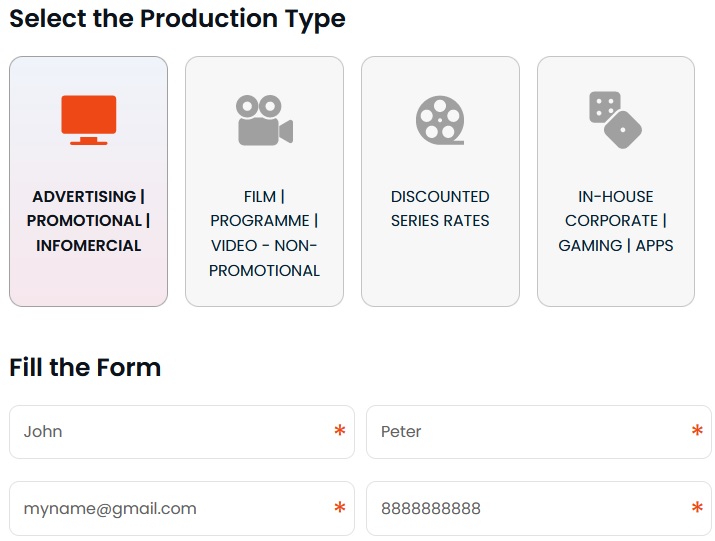Viewport: 715px width, 541px height.
Task: Click the video camera icon
Action: (264, 120)
